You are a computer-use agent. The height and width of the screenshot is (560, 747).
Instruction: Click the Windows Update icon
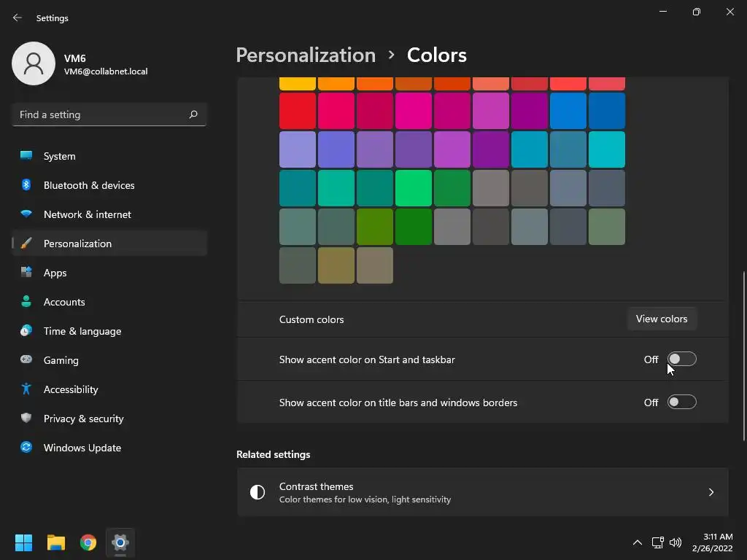click(x=26, y=448)
